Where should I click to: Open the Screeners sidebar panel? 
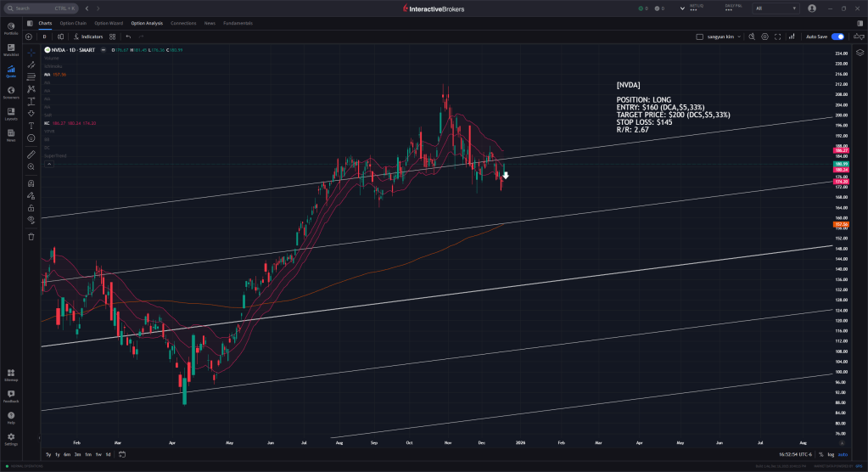tap(11, 92)
